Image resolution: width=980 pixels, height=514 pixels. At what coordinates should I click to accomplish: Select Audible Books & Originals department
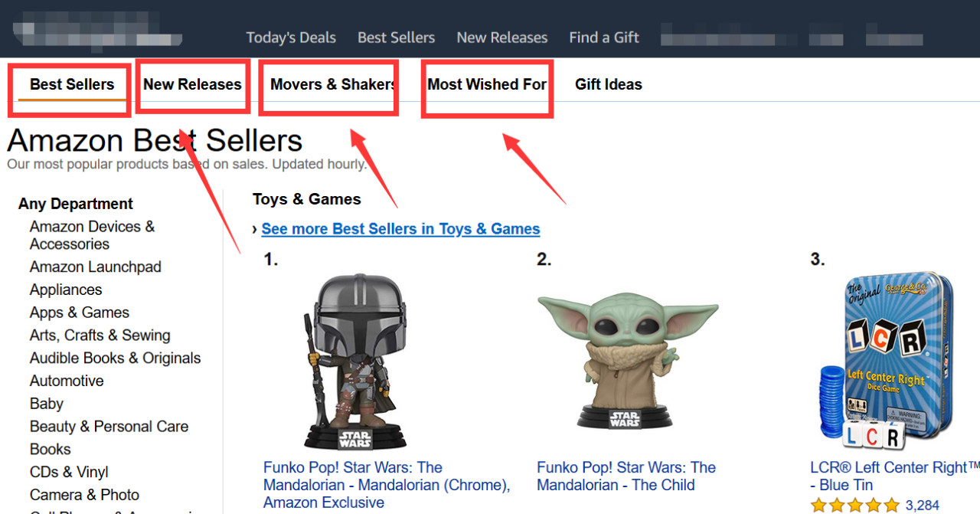115,358
